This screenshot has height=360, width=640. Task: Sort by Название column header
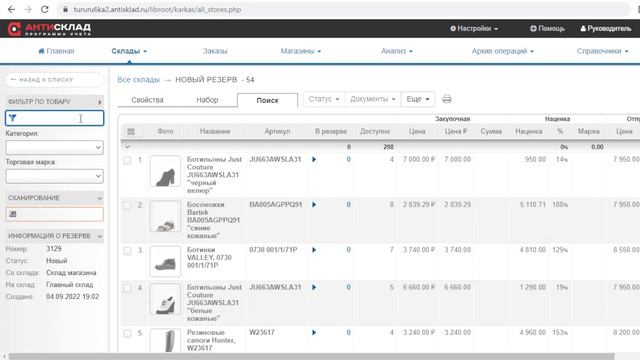tap(215, 131)
